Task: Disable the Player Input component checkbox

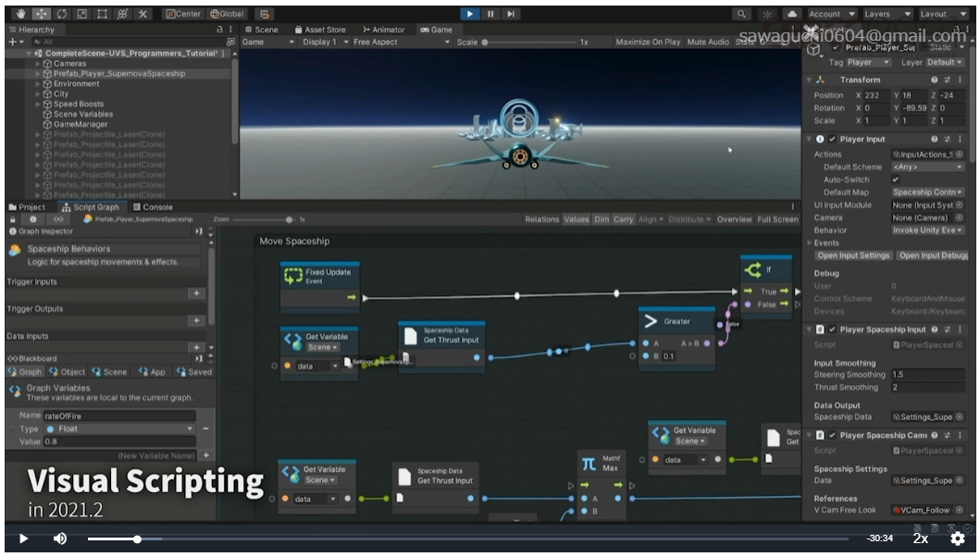Action: (x=832, y=140)
